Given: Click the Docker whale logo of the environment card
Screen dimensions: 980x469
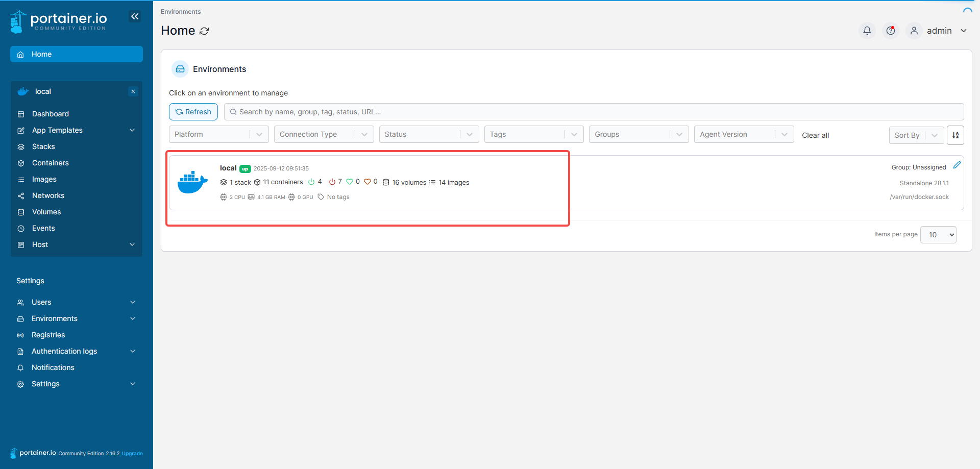Looking at the screenshot, I should point(193,182).
